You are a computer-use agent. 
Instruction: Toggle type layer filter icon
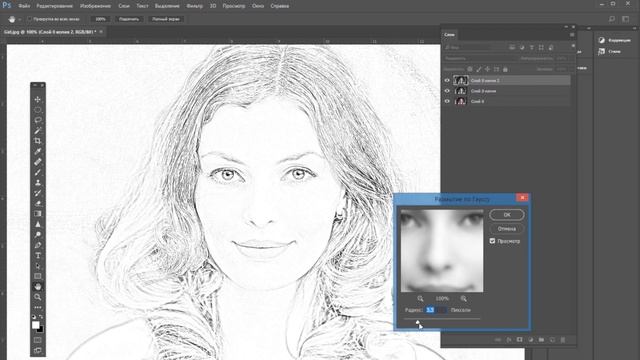531,47
